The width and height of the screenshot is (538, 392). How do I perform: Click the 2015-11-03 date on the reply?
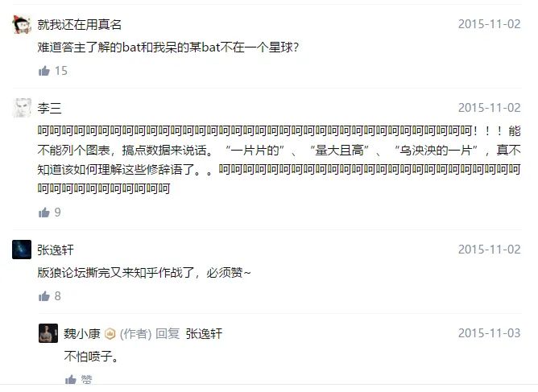pos(490,333)
